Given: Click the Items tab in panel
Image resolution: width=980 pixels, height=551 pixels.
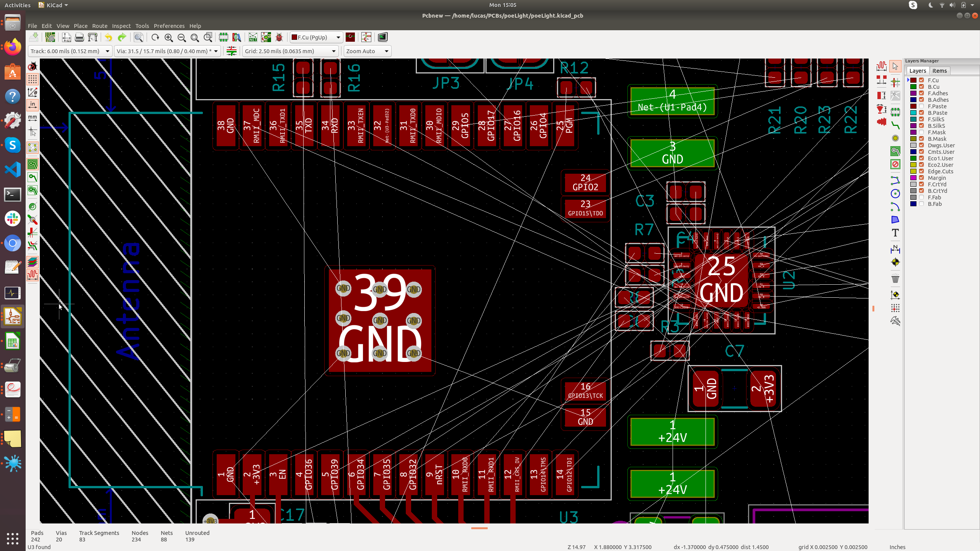Looking at the screenshot, I should [x=940, y=70].
